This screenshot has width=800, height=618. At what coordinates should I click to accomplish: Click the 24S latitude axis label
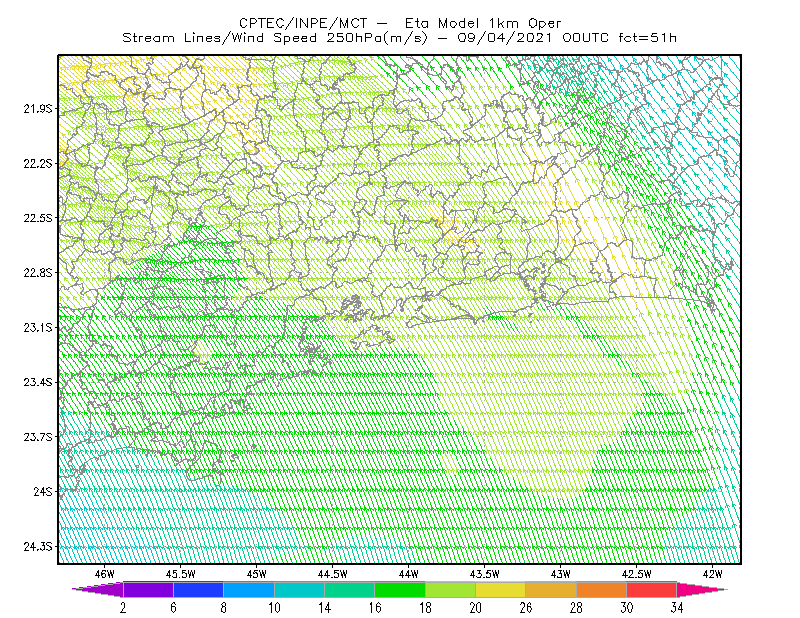[43, 491]
